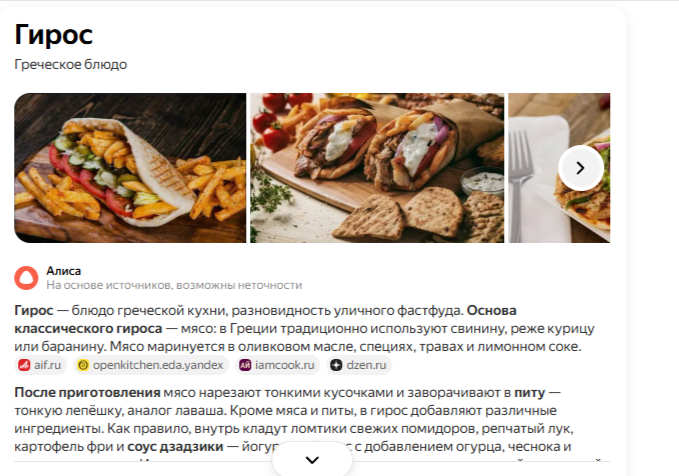679x476 pixels.
Task: Click the Греческое блюдо subtitle
Action: [71, 65]
